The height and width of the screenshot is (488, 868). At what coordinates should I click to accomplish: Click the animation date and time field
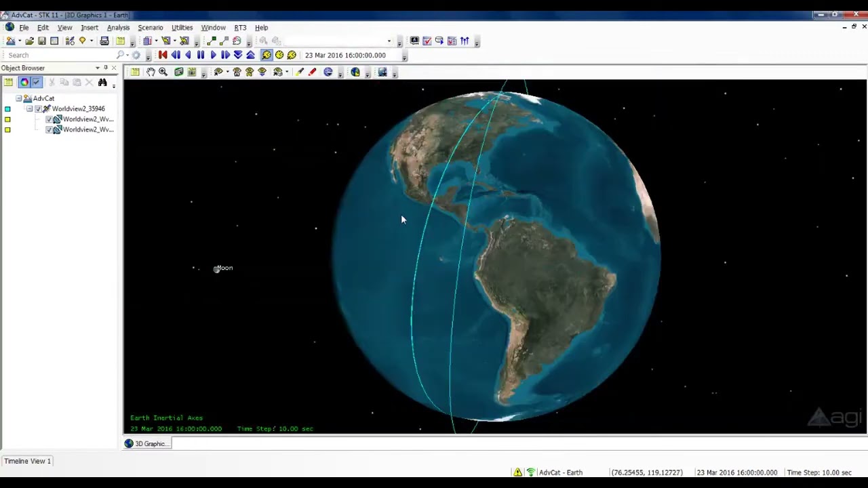[x=351, y=55]
